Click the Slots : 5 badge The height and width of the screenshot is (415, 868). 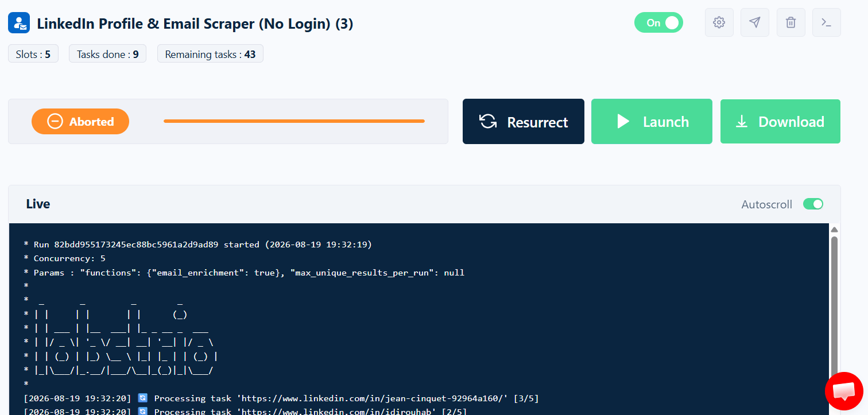[x=33, y=54]
